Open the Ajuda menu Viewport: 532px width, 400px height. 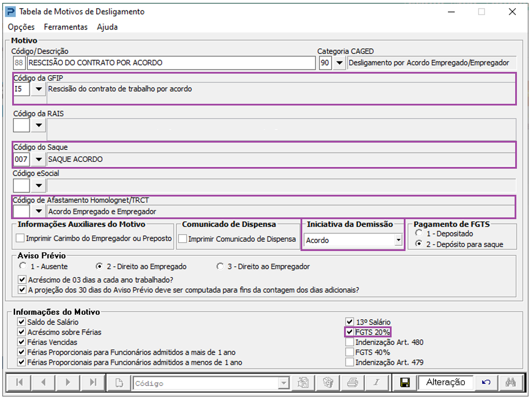(107, 27)
